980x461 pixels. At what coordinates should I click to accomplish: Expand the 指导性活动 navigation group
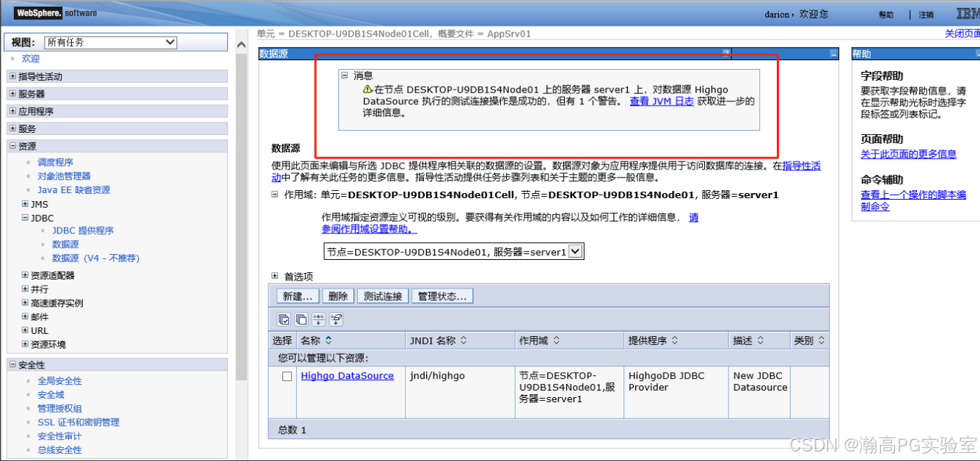12,76
